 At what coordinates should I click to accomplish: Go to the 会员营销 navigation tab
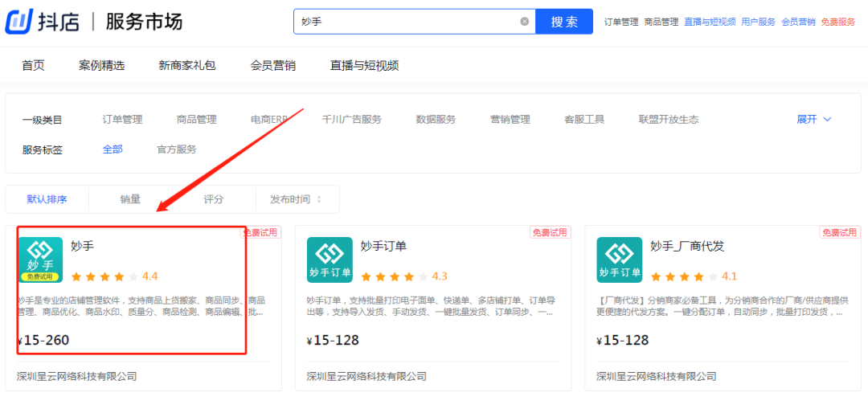273,65
